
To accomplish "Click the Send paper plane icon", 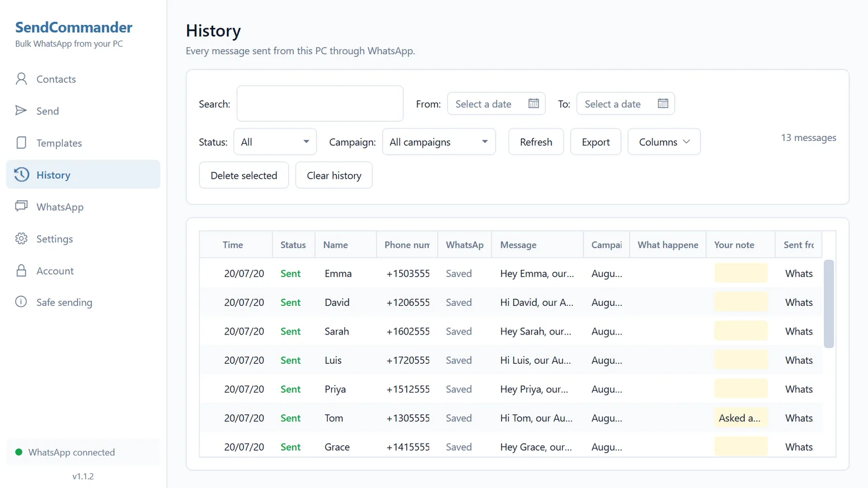I will click(x=21, y=111).
